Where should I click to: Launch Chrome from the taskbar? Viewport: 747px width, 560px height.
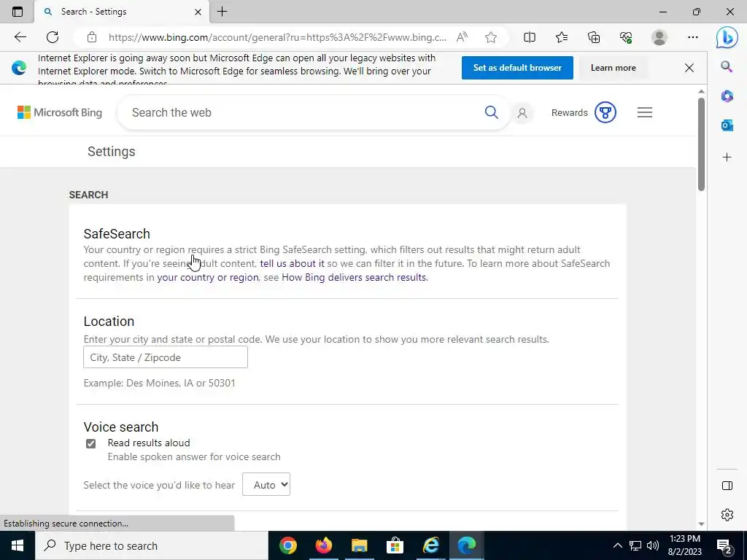pos(287,545)
